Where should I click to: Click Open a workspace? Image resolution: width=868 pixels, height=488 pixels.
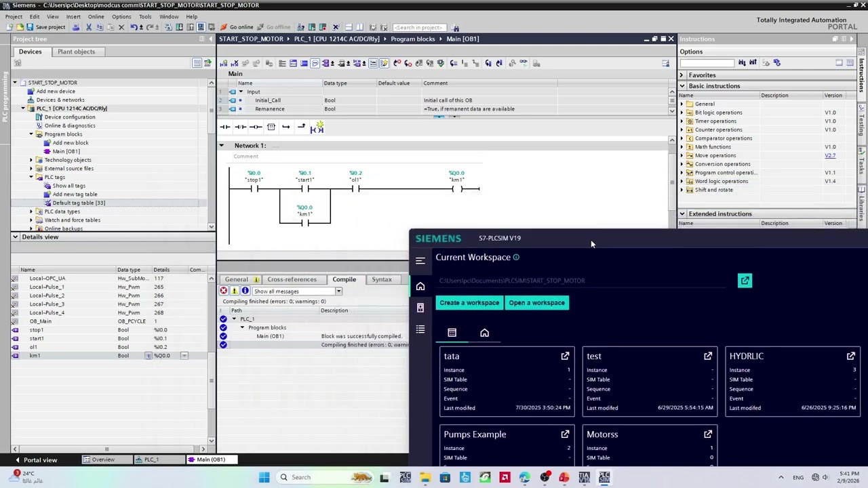(x=536, y=303)
